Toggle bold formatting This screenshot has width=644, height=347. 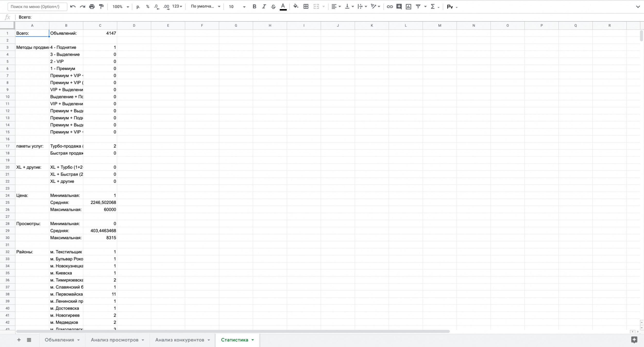(x=254, y=7)
